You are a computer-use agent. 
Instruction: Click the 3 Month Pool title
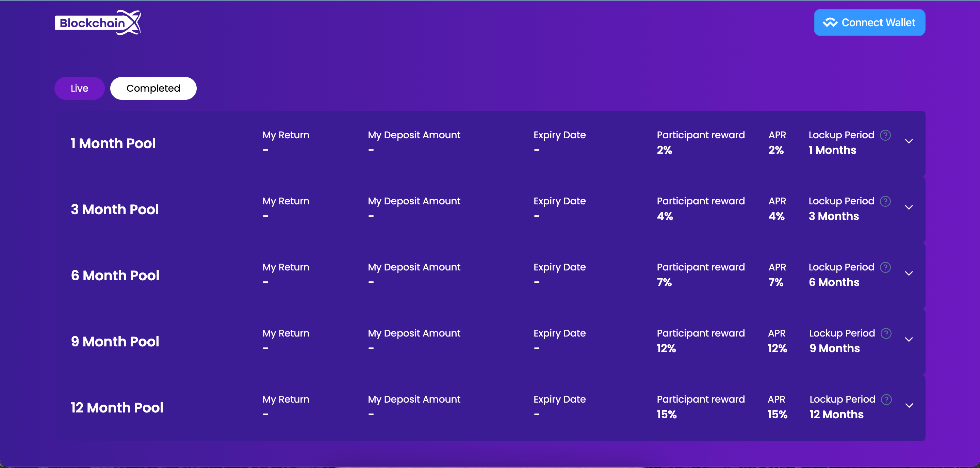tap(115, 209)
